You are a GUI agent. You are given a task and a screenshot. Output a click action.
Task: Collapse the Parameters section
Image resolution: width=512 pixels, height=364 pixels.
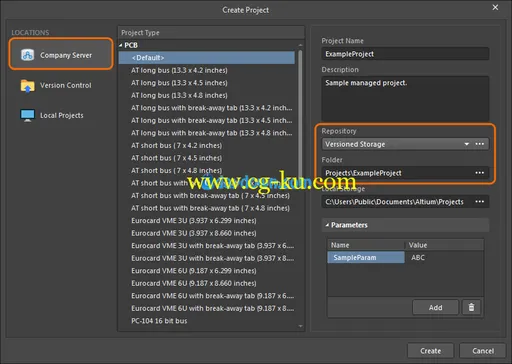click(x=327, y=225)
